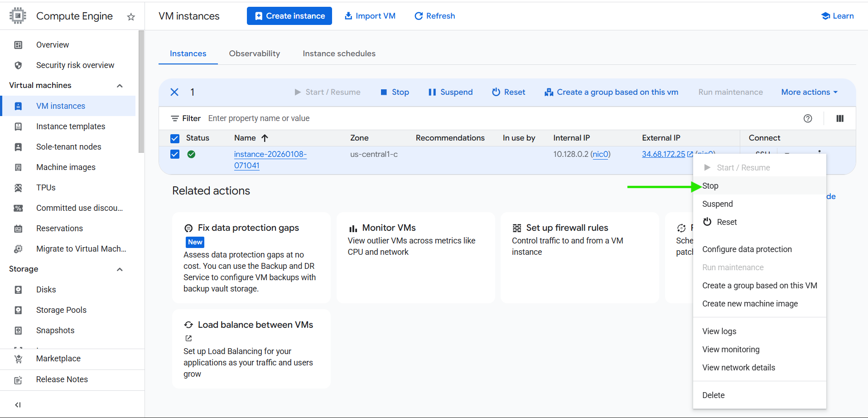Click the Disks icon in Storage
This screenshot has width=868, height=418.
click(x=18, y=290)
